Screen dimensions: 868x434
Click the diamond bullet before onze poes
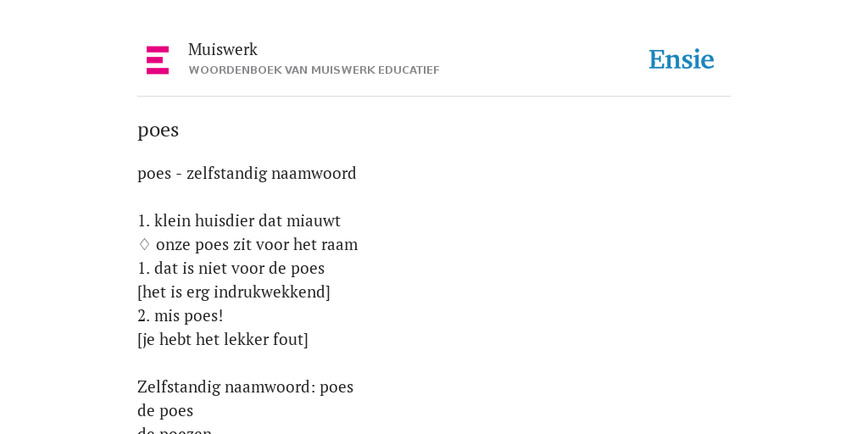pyautogui.click(x=144, y=244)
